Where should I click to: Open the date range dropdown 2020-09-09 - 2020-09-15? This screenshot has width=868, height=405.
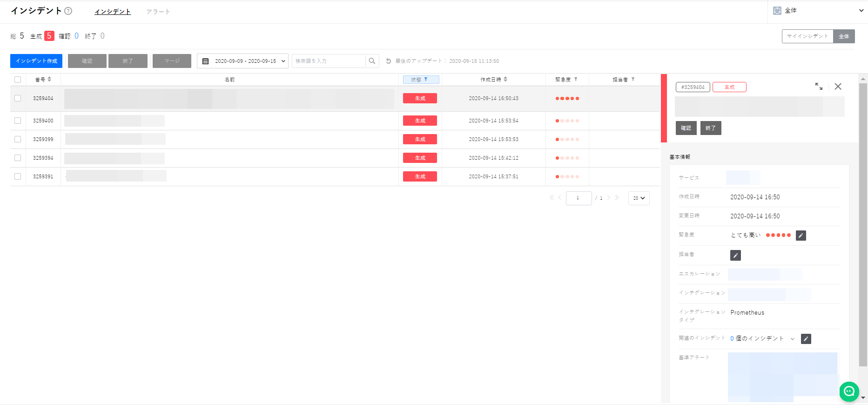click(242, 61)
